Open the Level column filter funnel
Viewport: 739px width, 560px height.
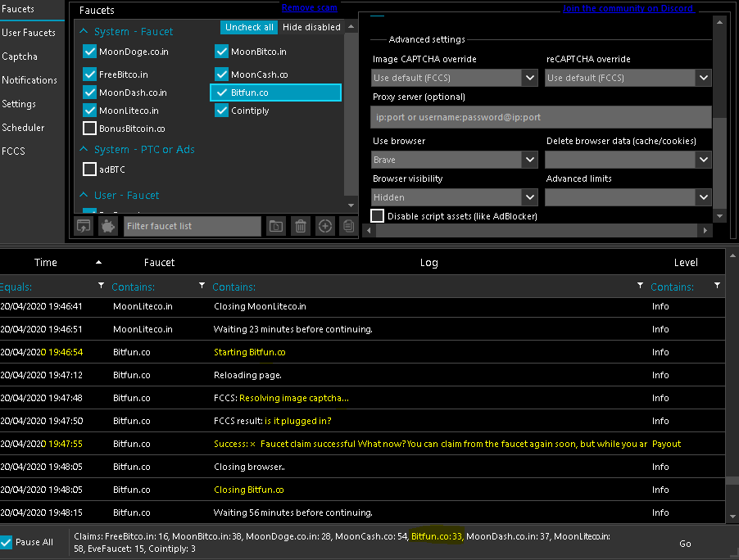click(x=717, y=286)
